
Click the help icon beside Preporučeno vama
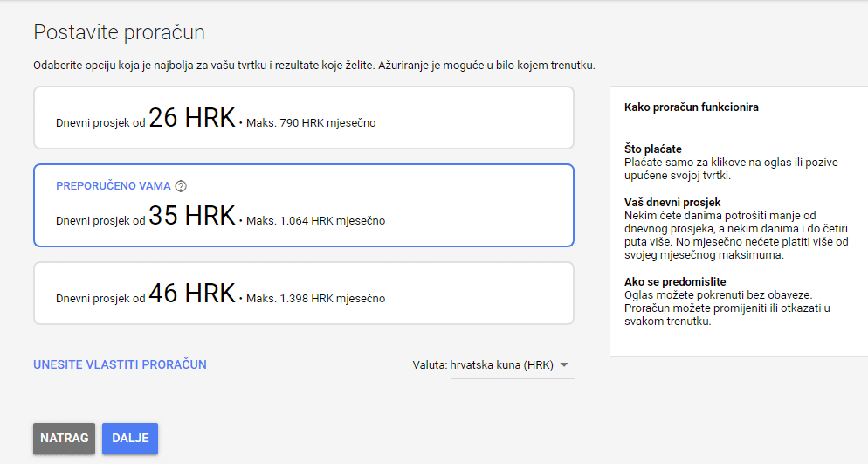coord(181,186)
